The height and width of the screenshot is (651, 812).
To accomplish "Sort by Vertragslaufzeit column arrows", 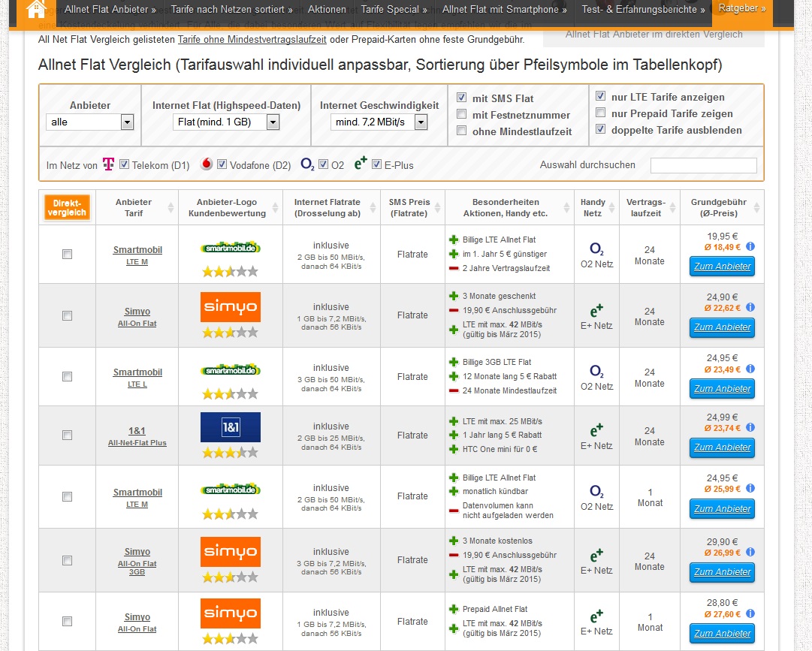I will 672,208.
